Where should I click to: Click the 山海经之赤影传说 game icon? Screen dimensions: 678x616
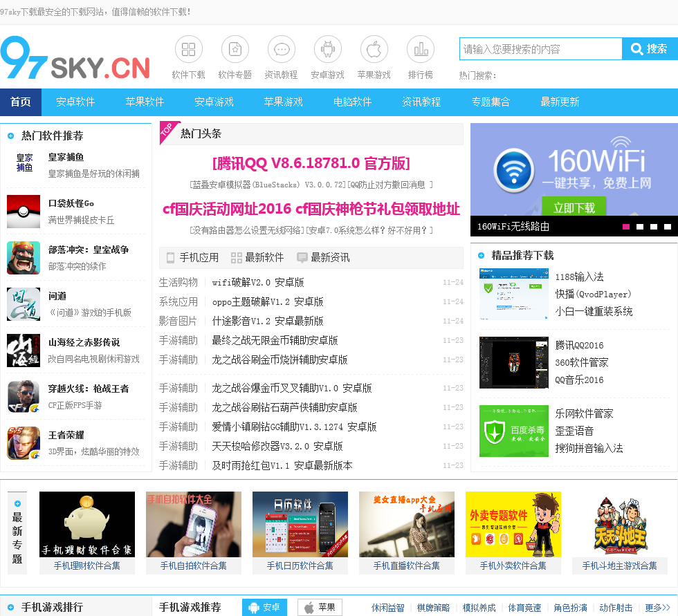click(x=24, y=351)
